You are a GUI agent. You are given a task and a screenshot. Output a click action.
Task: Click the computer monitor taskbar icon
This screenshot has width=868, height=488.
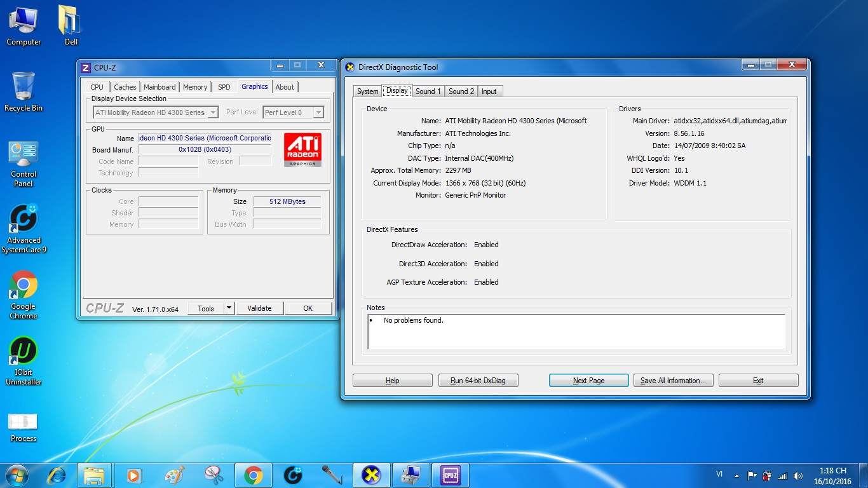(x=410, y=475)
